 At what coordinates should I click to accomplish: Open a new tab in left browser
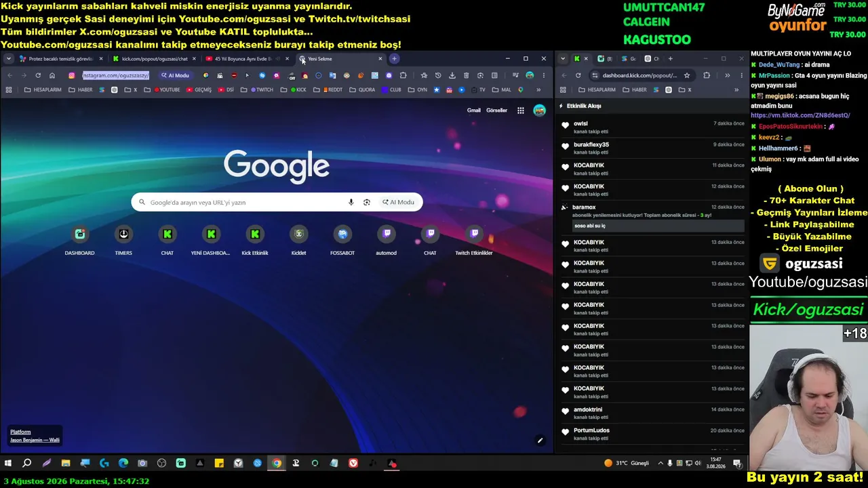pyautogui.click(x=394, y=59)
